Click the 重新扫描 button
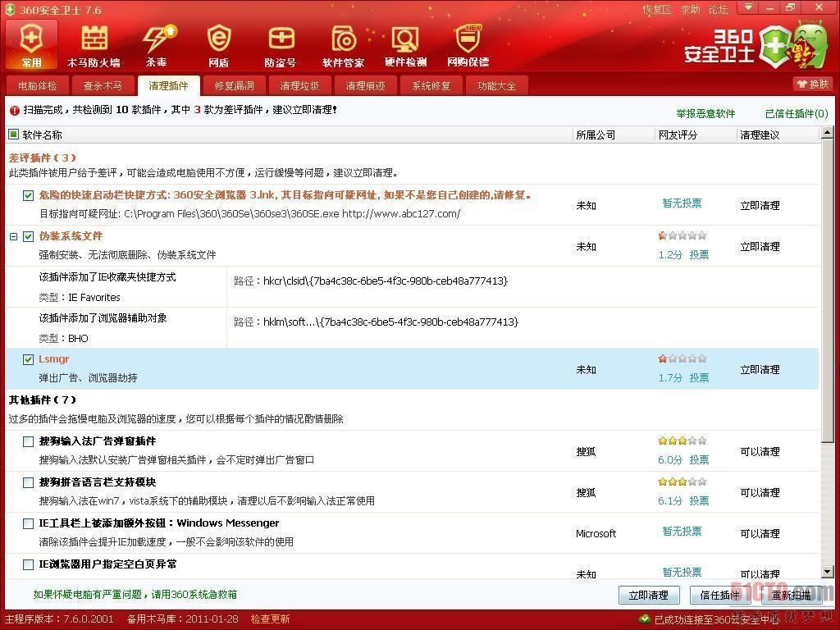The image size is (840, 630). tap(792, 596)
